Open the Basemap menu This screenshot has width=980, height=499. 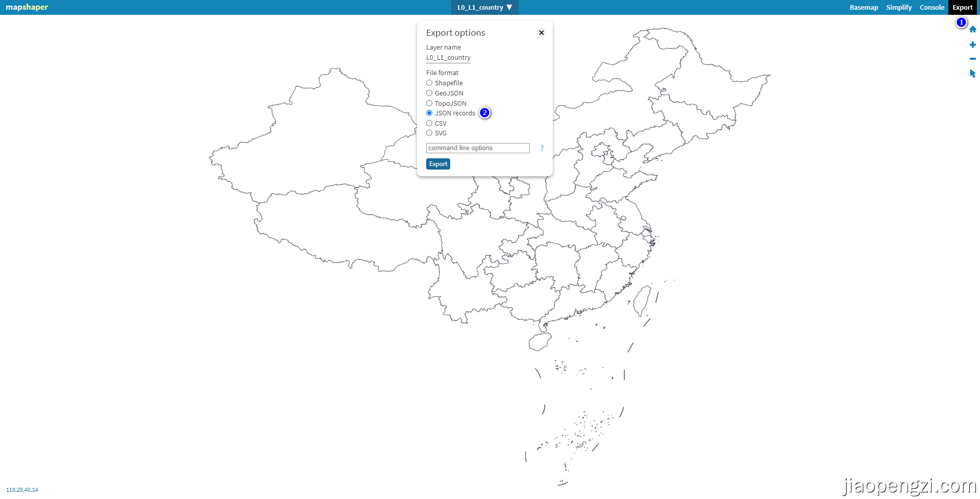pos(864,7)
